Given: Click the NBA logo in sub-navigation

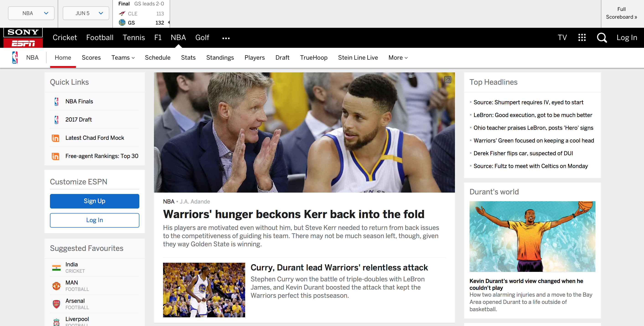Looking at the screenshot, I should coord(15,57).
